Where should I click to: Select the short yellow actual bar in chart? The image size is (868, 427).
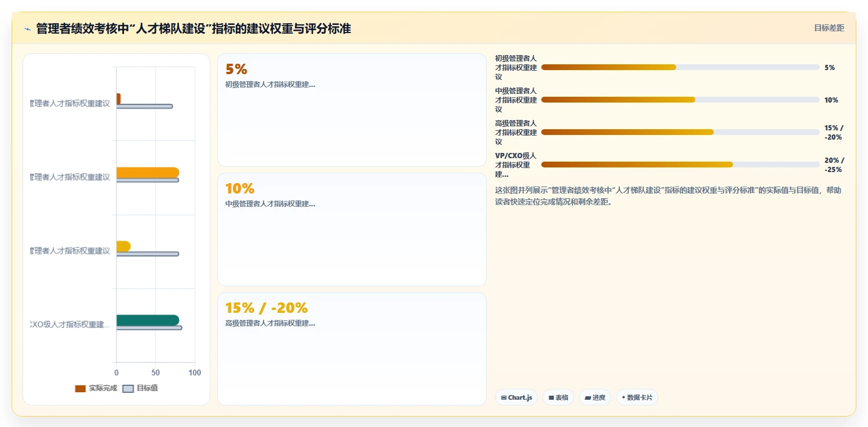(123, 246)
